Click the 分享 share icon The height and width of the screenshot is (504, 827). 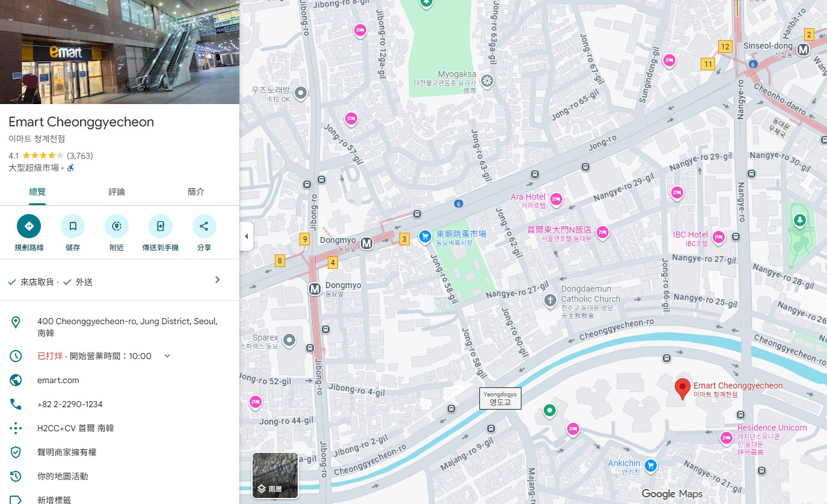[x=204, y=226]
